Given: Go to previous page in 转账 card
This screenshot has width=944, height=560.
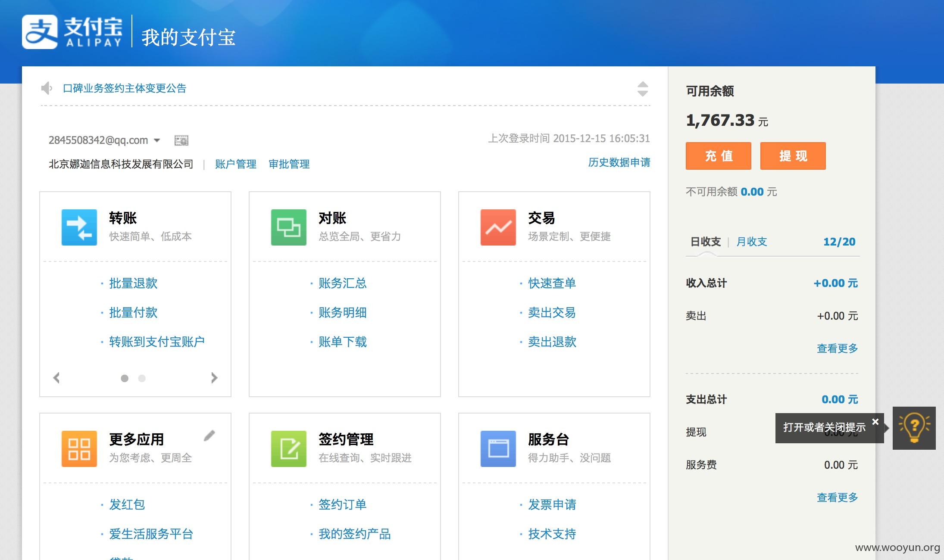Looking at the screenshot, I should [x=56, y=378].
